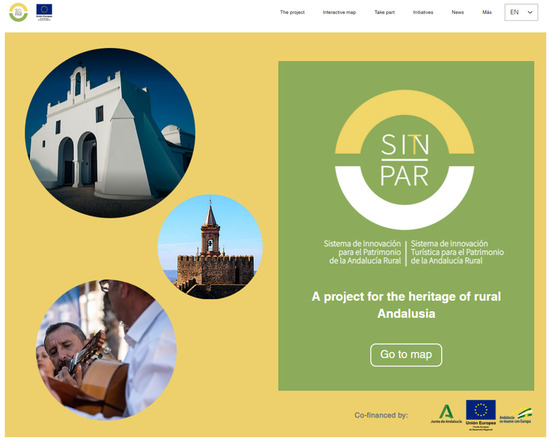Open the News section
550x442 pixels.
(x=457, y=12)
